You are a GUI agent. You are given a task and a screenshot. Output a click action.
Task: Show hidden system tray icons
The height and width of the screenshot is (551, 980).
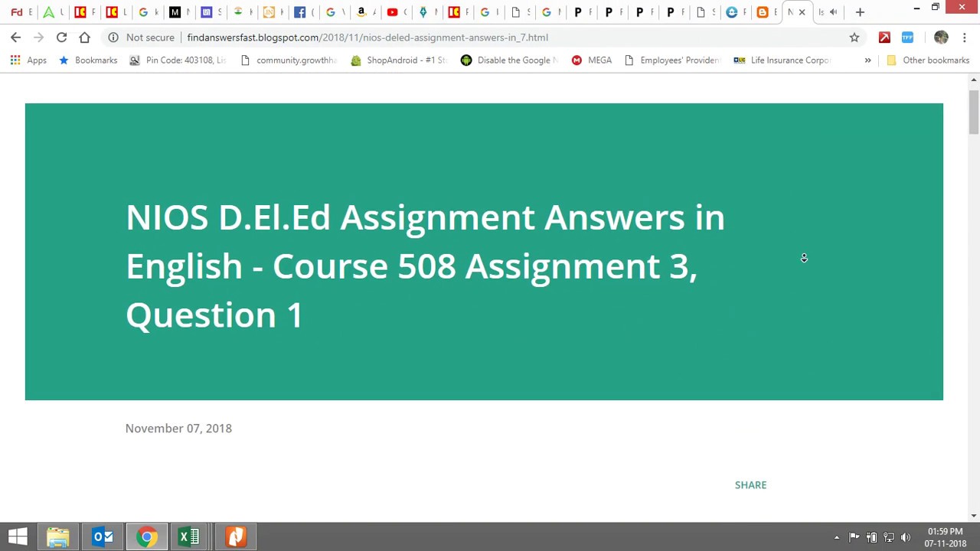837,537
